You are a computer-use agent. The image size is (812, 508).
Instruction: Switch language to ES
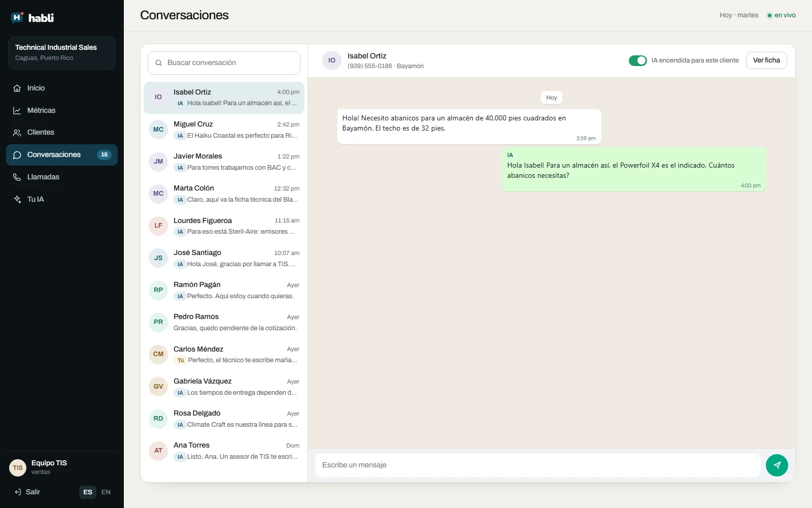tap(88, 492)
